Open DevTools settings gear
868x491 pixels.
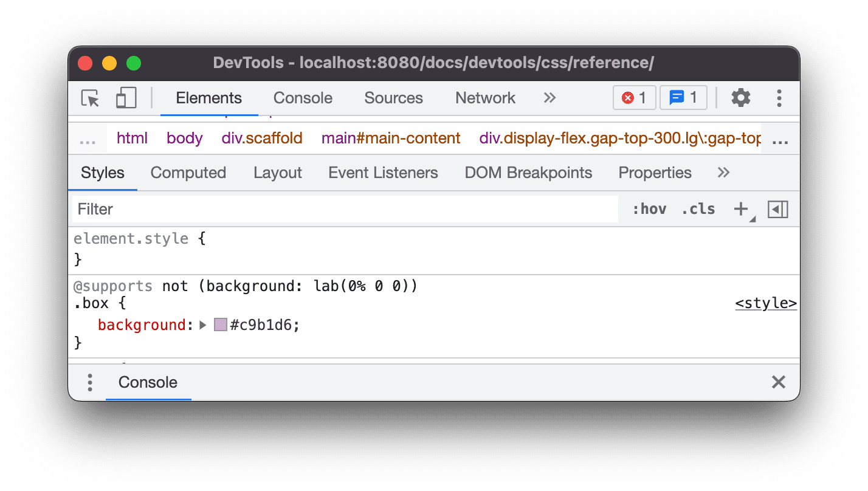741,98
